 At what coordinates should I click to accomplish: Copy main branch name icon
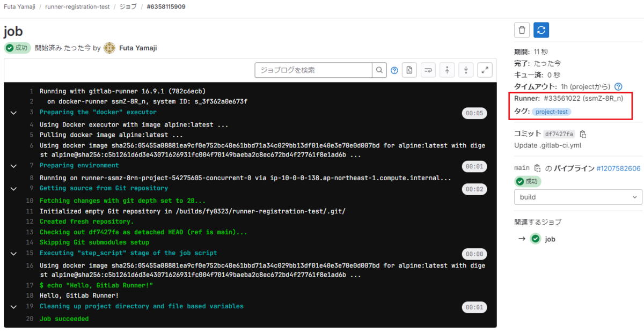(537, 168)
